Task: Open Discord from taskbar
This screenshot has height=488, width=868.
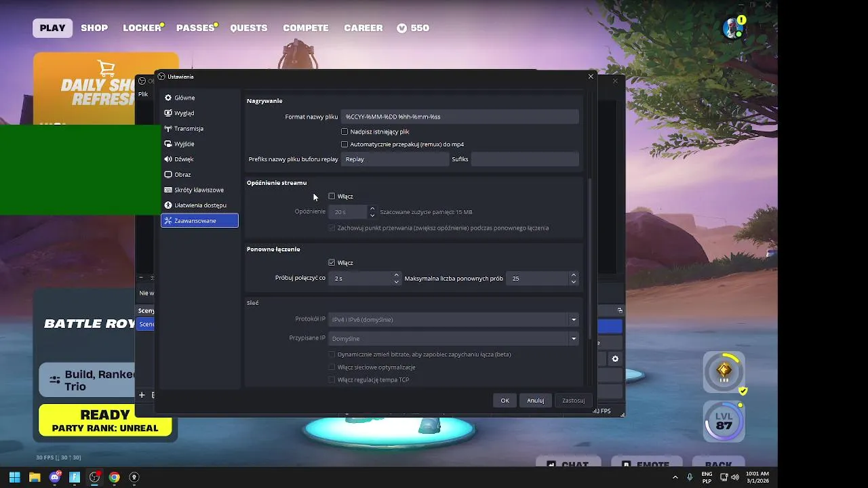Action: pos(55,477)
